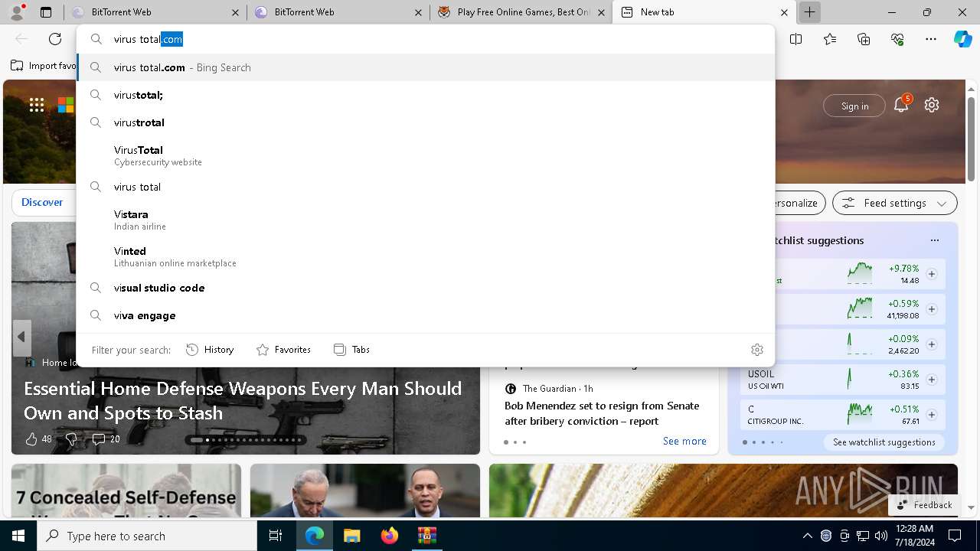
Task: Open watchlist suggestions more options ellipsis
Action: pos(934,240)
